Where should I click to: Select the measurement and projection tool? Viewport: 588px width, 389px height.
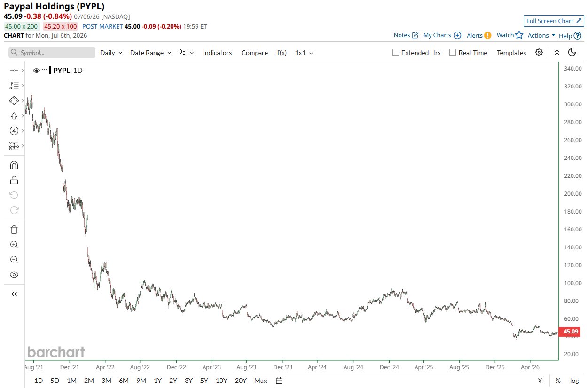[x=14, y=146]
